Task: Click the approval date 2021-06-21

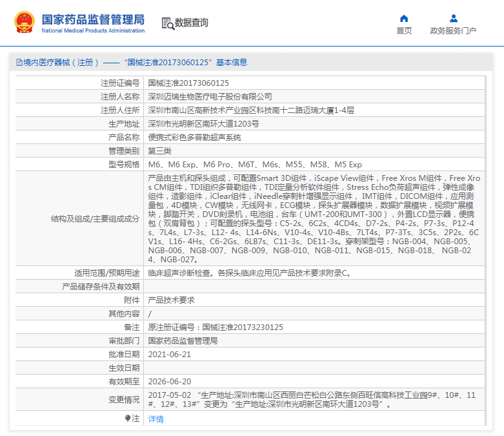Action: click(x=169, y=355)
